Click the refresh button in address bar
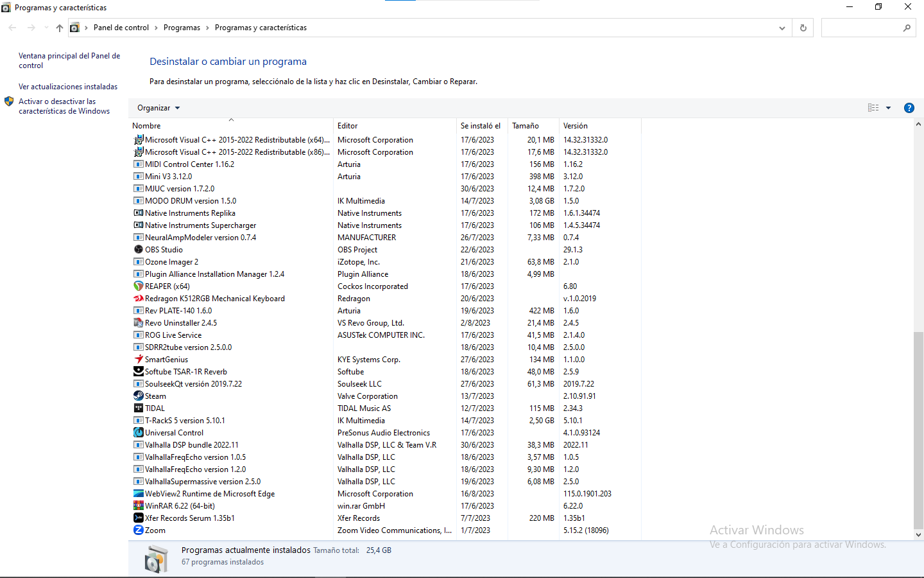 click(803, 28)
